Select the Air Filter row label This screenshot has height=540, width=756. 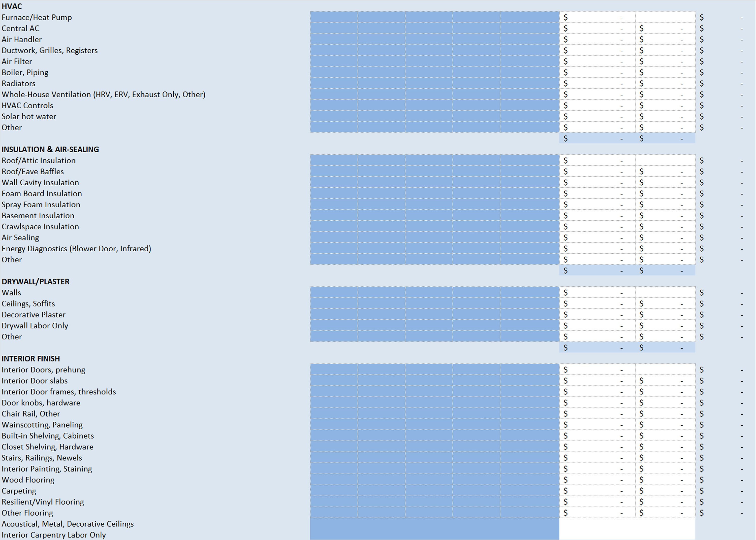pyautogui.click(x=17, y=61)
